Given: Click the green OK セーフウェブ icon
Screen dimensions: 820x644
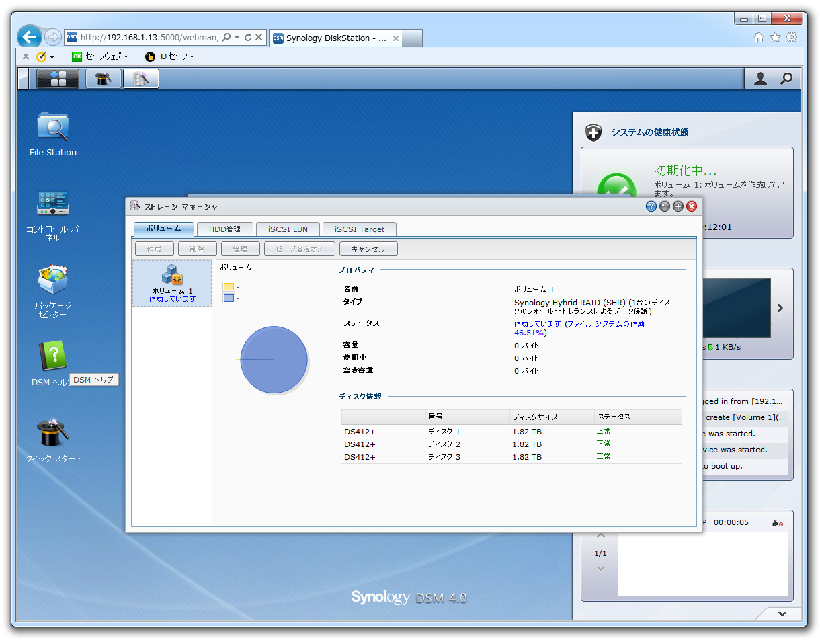Looking at the screenshot, I should coord(77,57).
